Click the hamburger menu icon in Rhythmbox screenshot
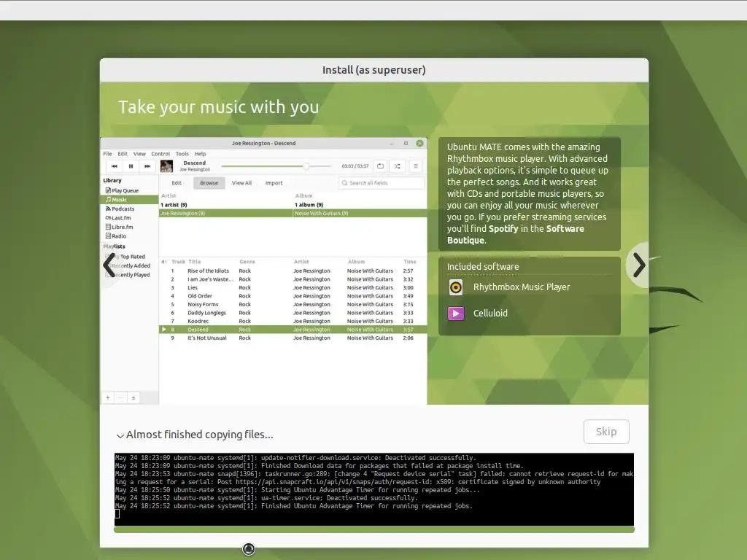 (415, 166)
